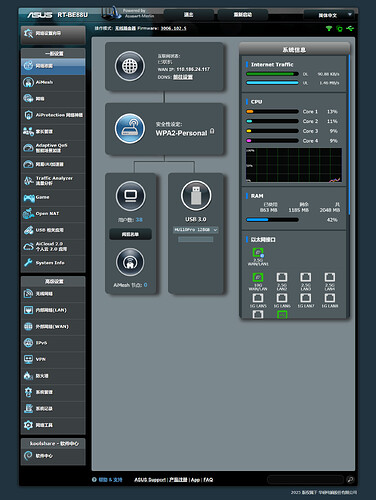The height and width of the screenshot is (500, 376).
Task: Click the operation mode link before Firmware
Action: pyautogui.click(x=125, y=28)
